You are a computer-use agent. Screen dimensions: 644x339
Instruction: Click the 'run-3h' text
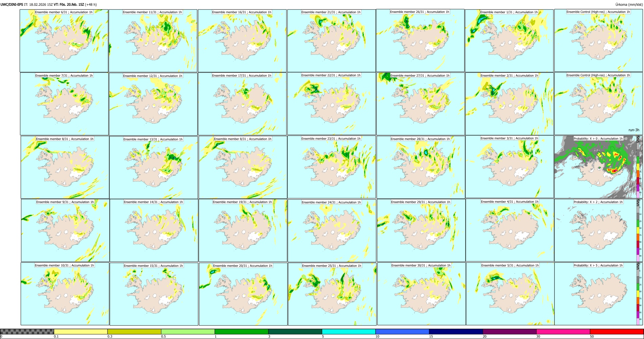click(634, 130)
